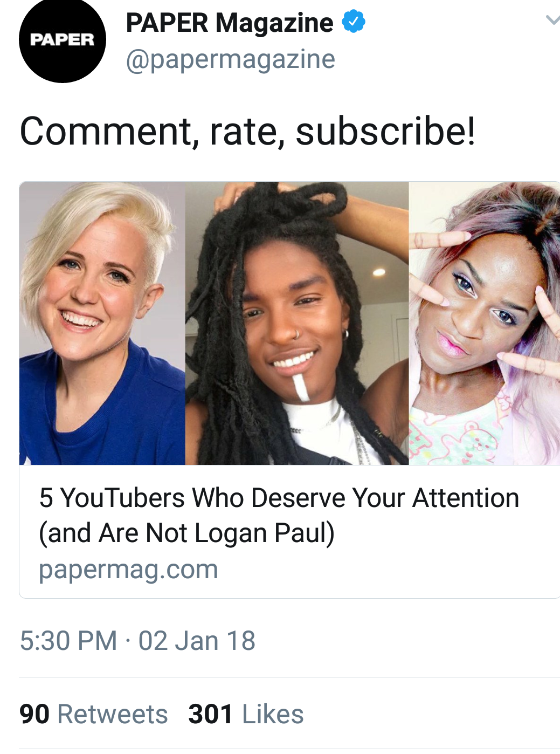Tap the bold 301 like count

(x=211, y=714)
